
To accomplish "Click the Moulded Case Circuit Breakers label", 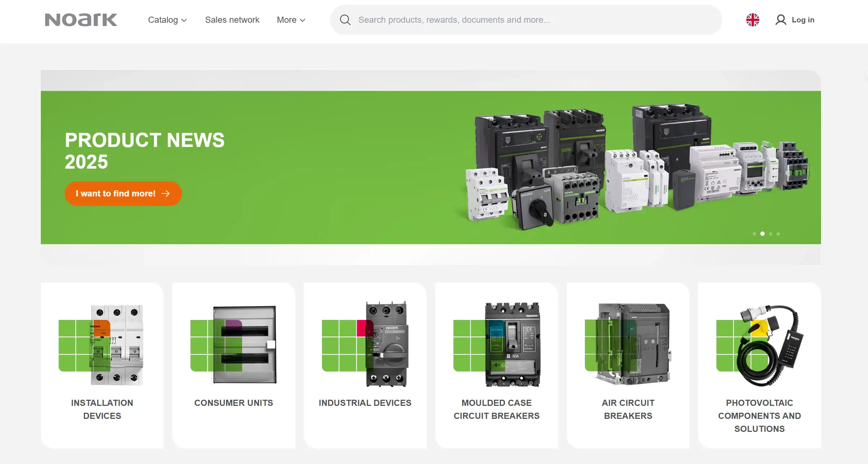I will tap(497, 409).
